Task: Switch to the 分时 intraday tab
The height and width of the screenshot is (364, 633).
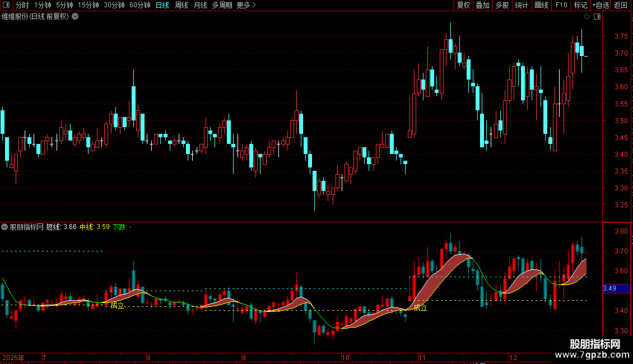Action: [x=22, y=5]
